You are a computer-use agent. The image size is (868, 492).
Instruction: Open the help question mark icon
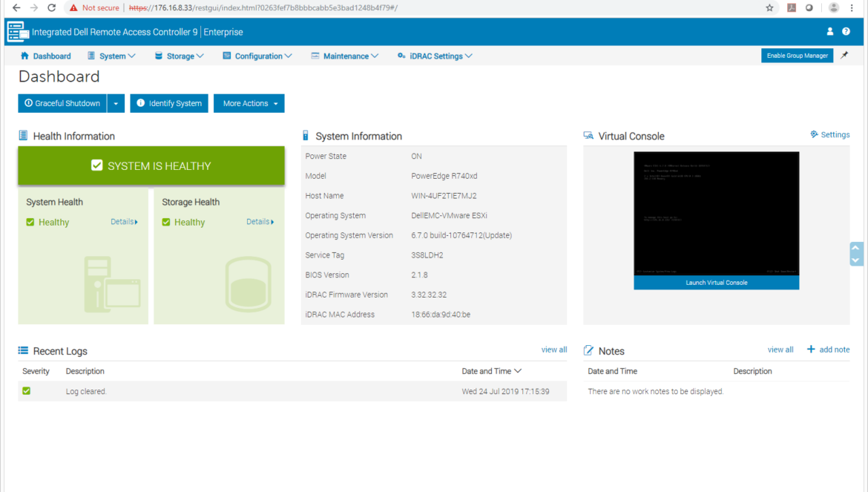846,32
